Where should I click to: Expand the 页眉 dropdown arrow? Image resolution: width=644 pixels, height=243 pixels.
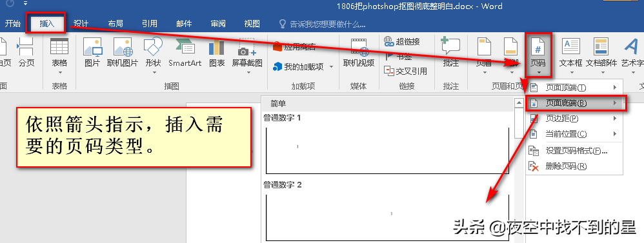(x=485, y=73)
